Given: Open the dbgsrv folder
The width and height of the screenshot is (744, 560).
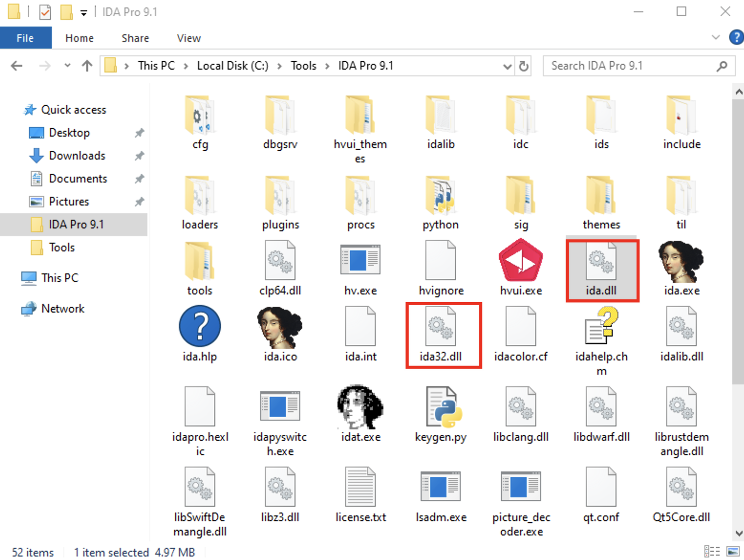Looking at the screenshot, I should (280, 123).
